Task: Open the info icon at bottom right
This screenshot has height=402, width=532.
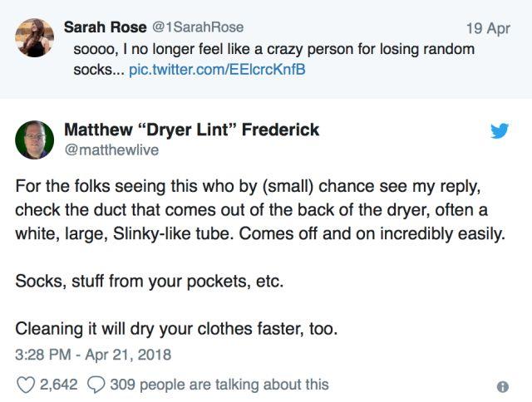Action: click(x=502, y=386)
